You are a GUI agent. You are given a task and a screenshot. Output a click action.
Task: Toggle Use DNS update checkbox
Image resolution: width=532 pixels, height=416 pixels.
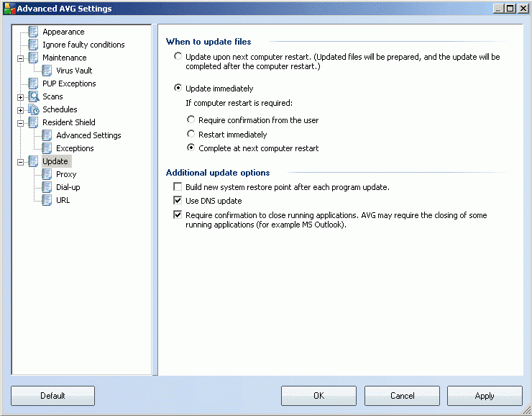coord(178,200)
